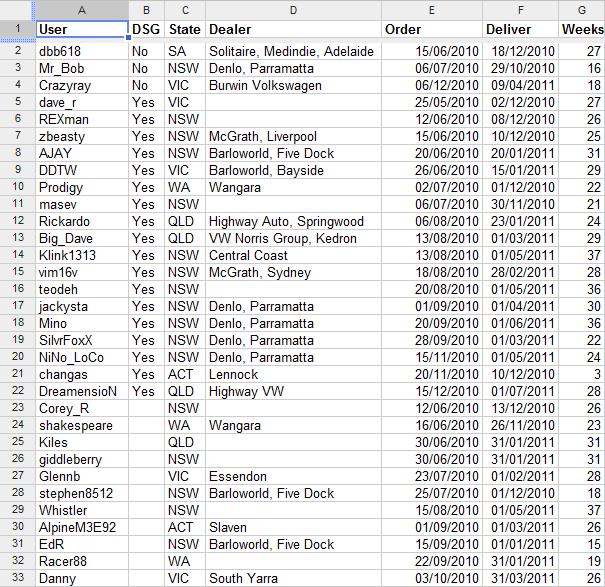Click the 'Weeks' header cell

(582, 29)
